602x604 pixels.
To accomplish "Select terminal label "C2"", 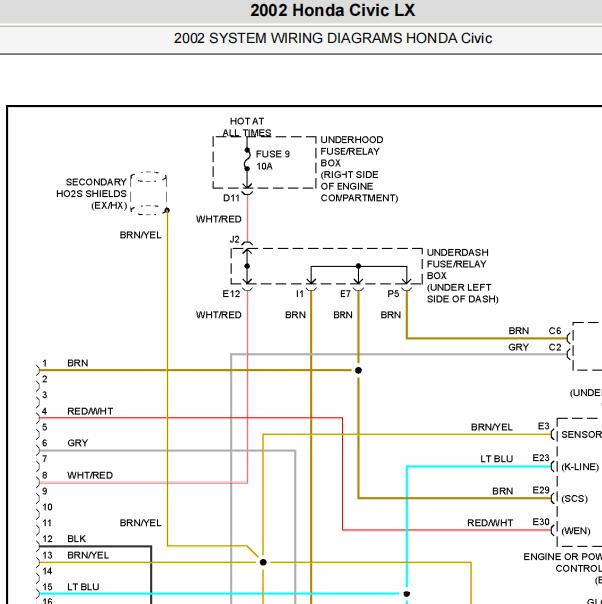I will coord(555,347).
